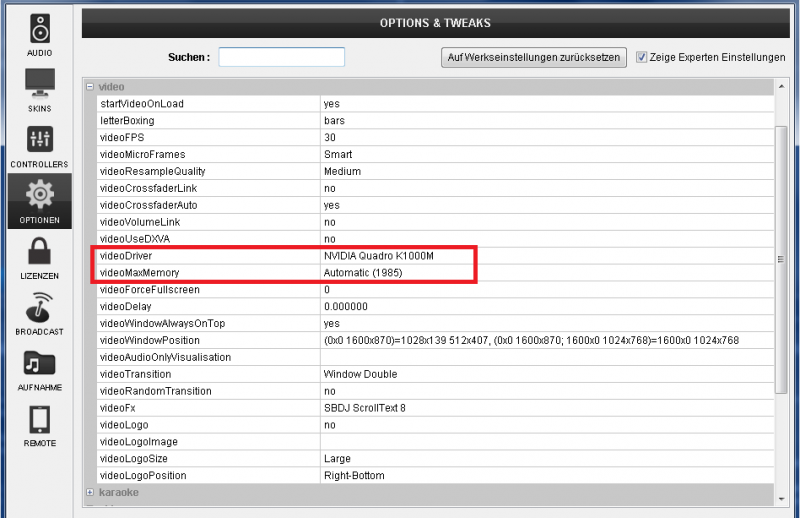Click videoLogoPosition value Right-Bottom
The width and height of the screenshot is (800, 518).
pyautogui.click(x=354, y=475)
